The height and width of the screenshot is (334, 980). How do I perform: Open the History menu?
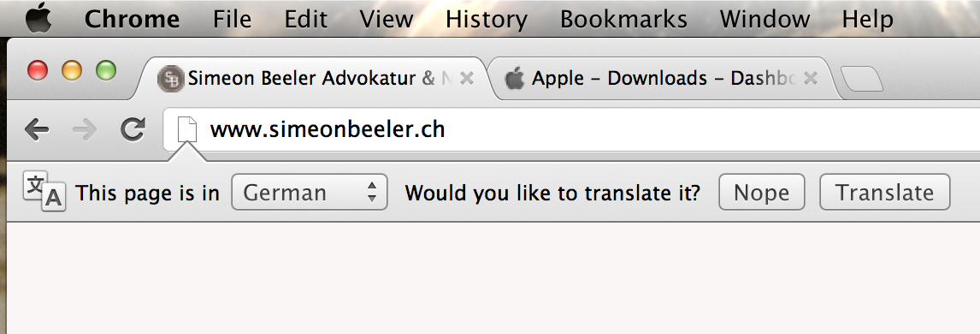point(487,20)
